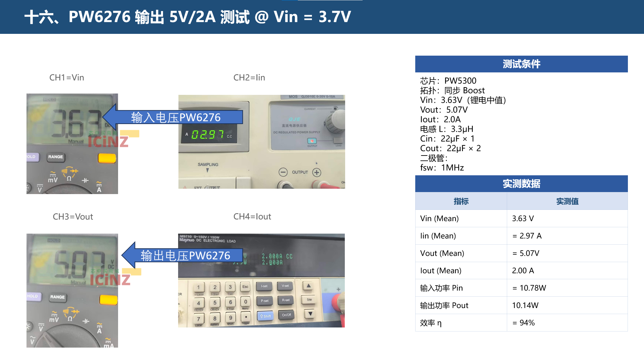Select the = 2.97 A value cell
The width and height of the screenshot is (644, 362).
pos(567,236)
